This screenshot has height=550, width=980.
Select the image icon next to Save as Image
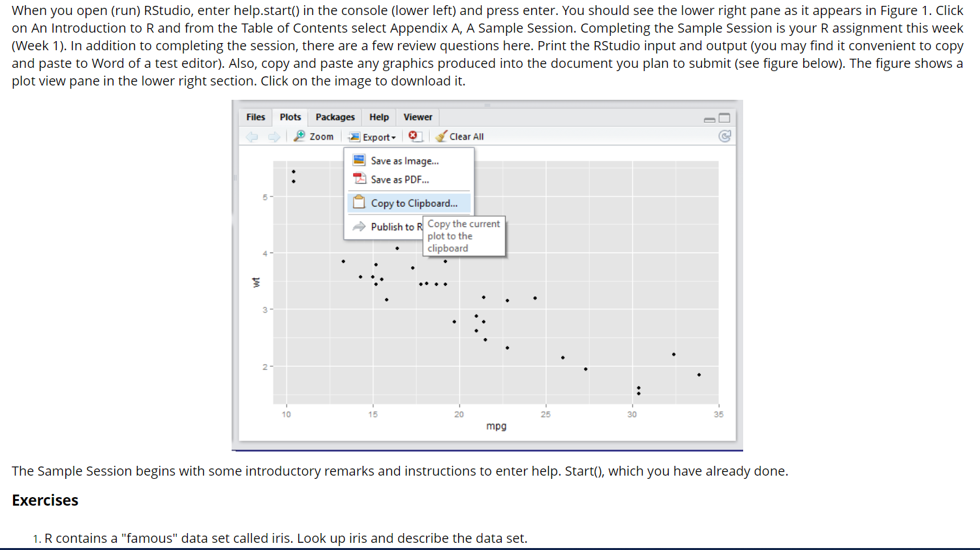pos(358,160)
